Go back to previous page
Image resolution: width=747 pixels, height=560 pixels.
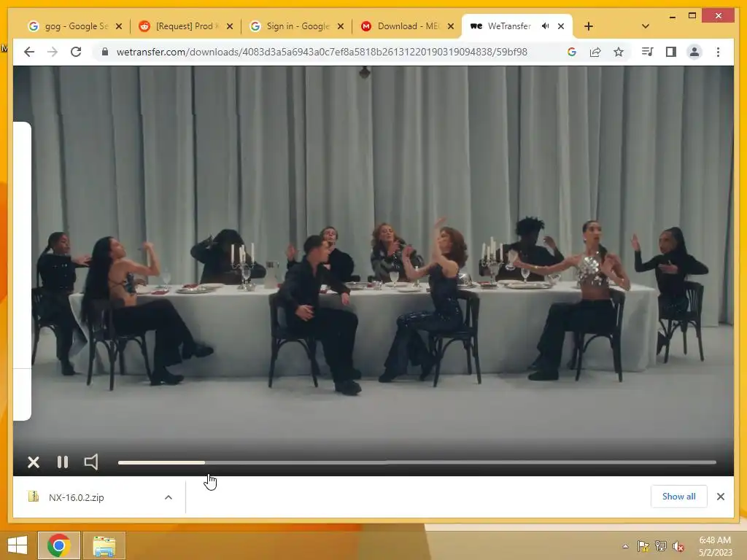(29, 52)
